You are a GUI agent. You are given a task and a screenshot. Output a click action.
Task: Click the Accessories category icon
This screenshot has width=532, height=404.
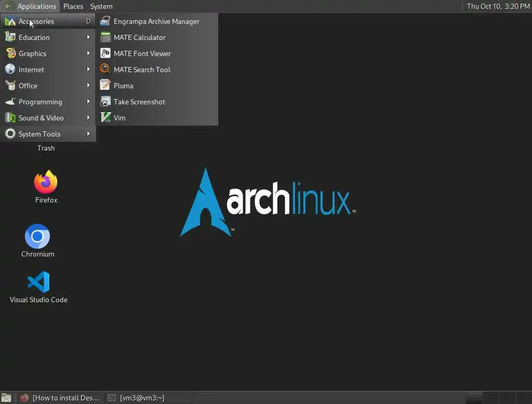(10, 21)
